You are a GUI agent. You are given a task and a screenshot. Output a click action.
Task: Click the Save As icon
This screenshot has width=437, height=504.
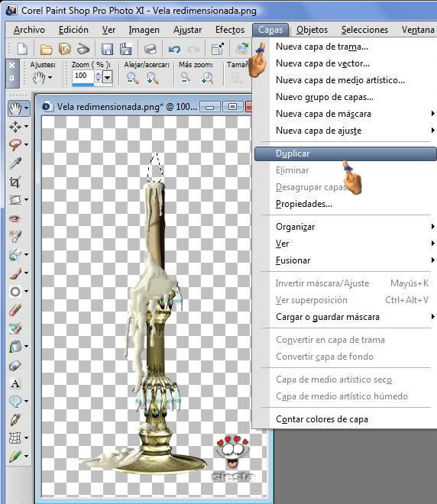click(126, 49)
